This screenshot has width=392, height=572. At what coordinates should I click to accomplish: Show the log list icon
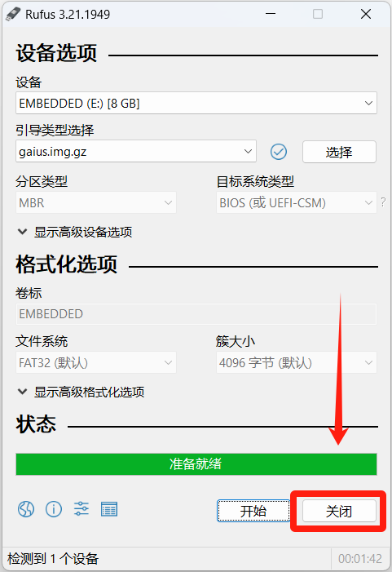(109, 509)
